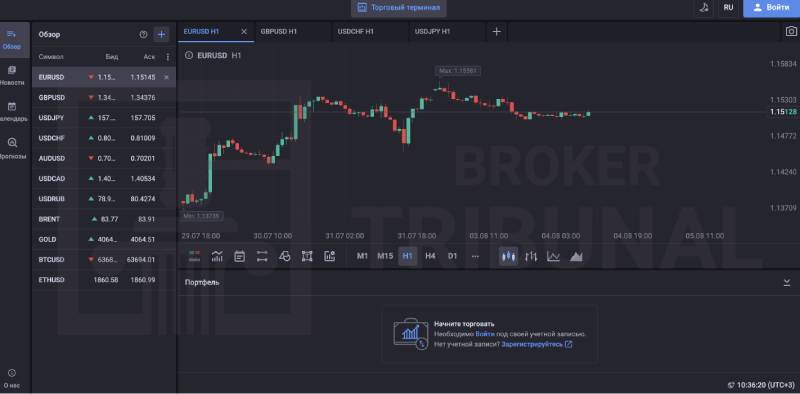Select USDCAD in the symbol list
The image size is (800, 394).
click(x=104, y=179)
